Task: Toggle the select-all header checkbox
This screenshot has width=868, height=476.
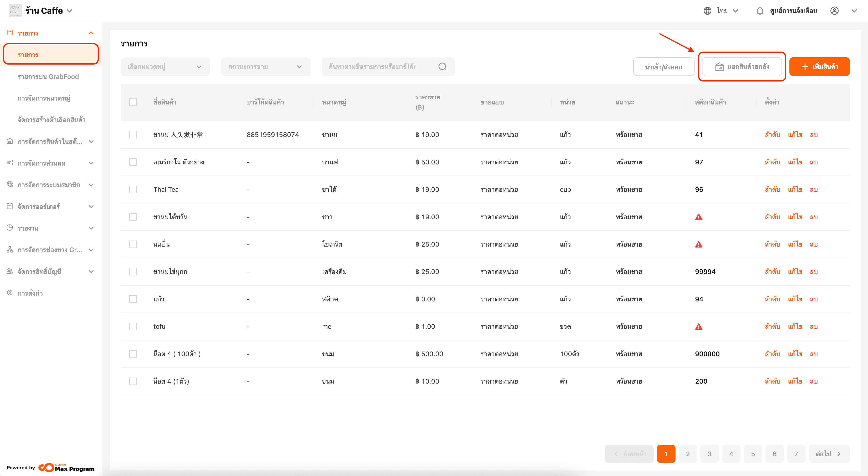Action: coord(133,102)
